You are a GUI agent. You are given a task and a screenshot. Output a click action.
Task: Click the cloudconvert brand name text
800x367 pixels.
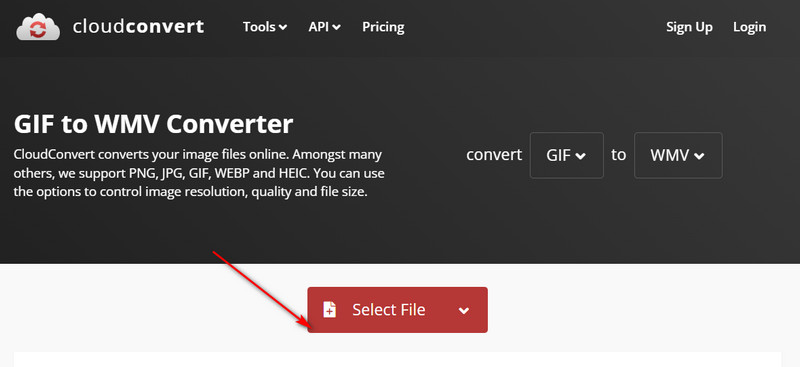(x=138, y=27)
